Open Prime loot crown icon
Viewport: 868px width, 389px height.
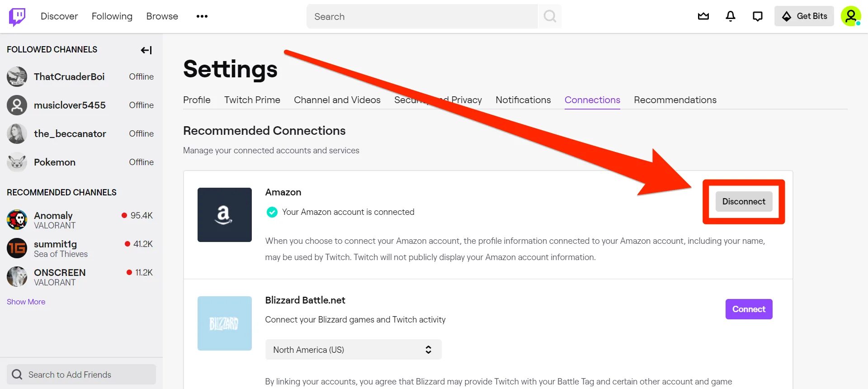[703, 16]
